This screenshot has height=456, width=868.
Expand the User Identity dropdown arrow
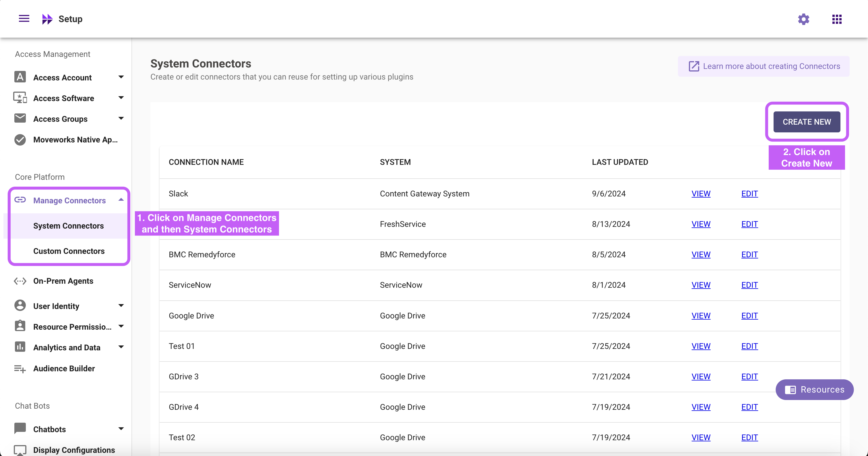pos(121,305)
